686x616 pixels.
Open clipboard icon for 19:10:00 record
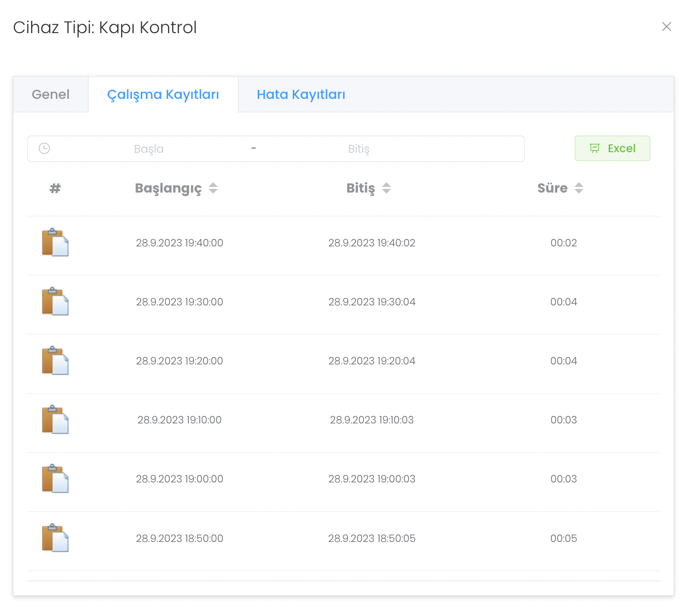[55, 420]
